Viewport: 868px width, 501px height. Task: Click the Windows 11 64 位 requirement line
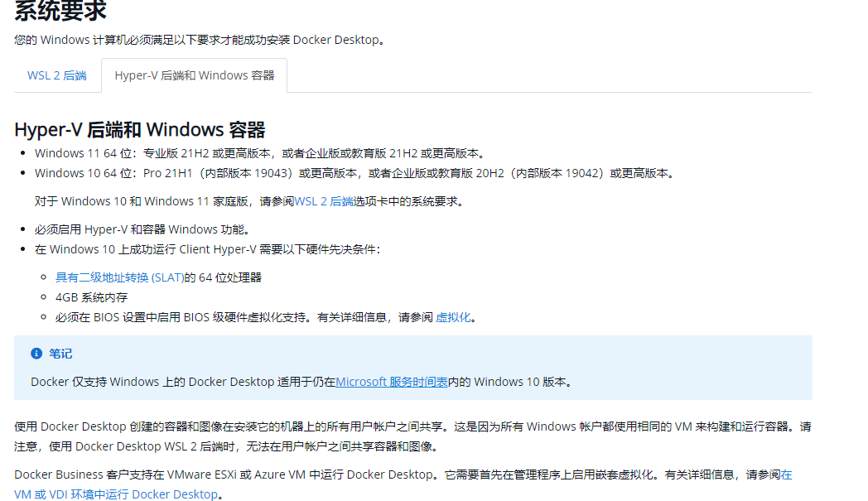[261, 153]
